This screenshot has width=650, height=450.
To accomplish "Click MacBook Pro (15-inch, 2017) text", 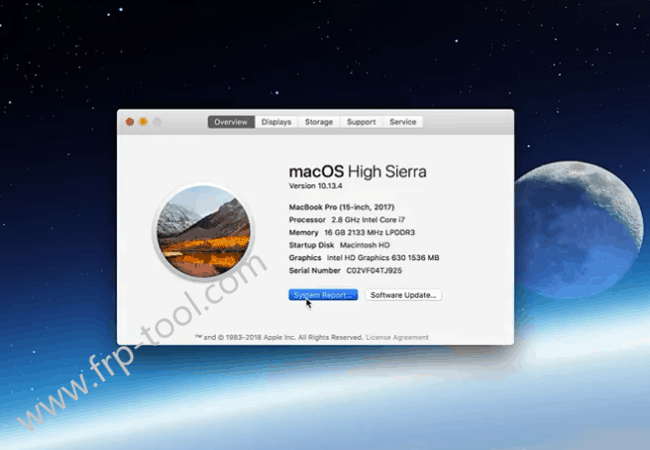I will (342, 207).
